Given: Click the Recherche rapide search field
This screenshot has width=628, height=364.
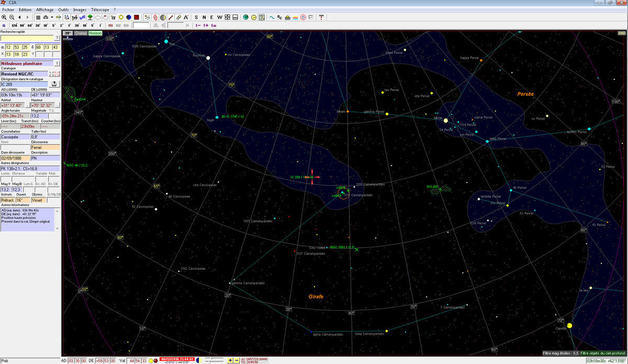Looking at the screenshot, I should pos(27,38).
